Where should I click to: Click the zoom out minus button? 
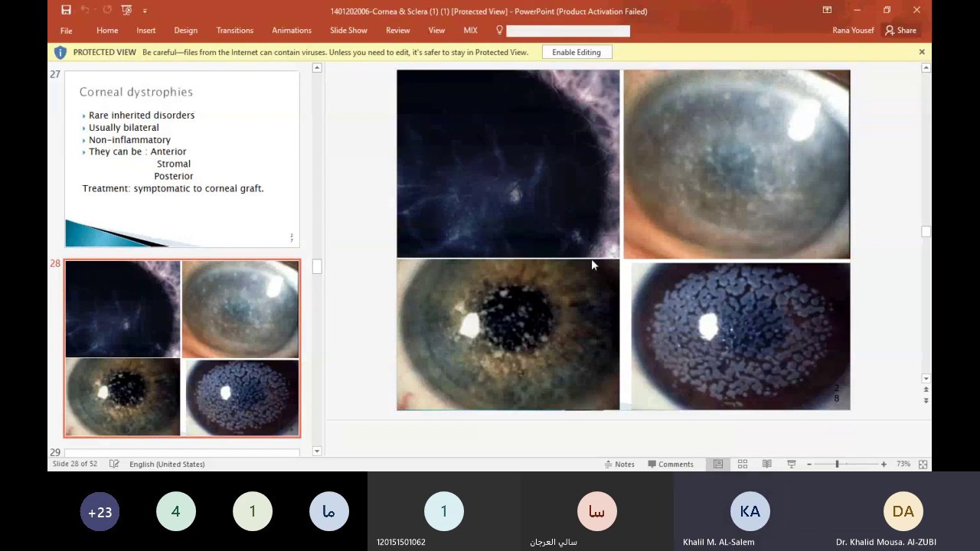(x=809, y=464)
